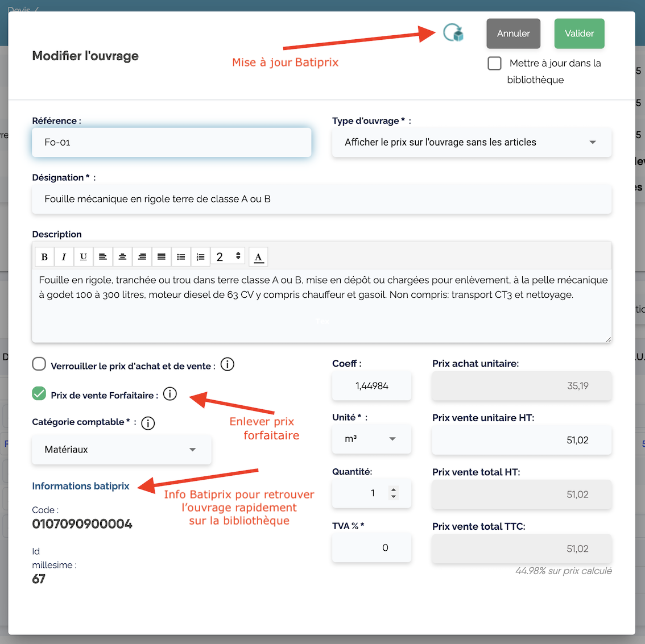Enable Mettre à jour dans la bibliothèque

click(495, 63)
